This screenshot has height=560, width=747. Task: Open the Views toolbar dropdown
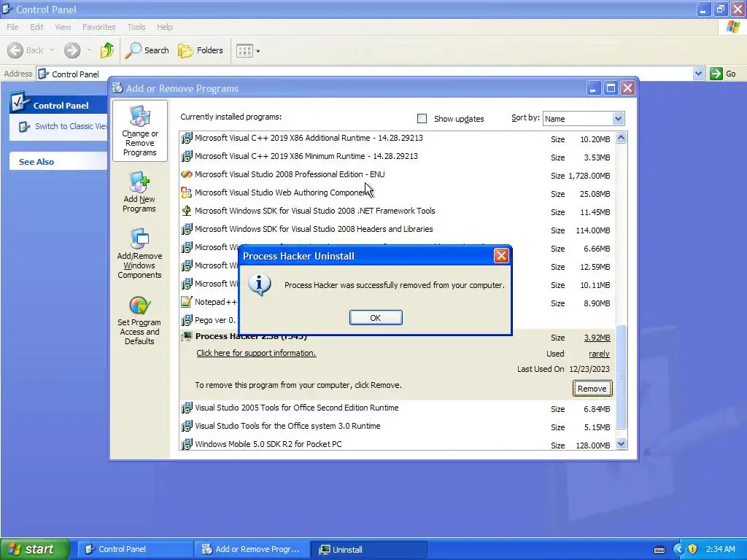tap(248, 50)
